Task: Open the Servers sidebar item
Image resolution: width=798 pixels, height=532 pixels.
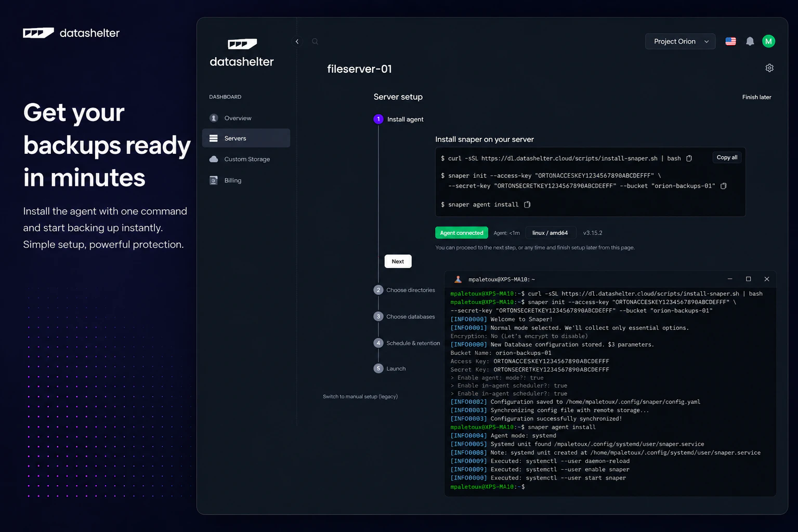Action: (246, 138)
